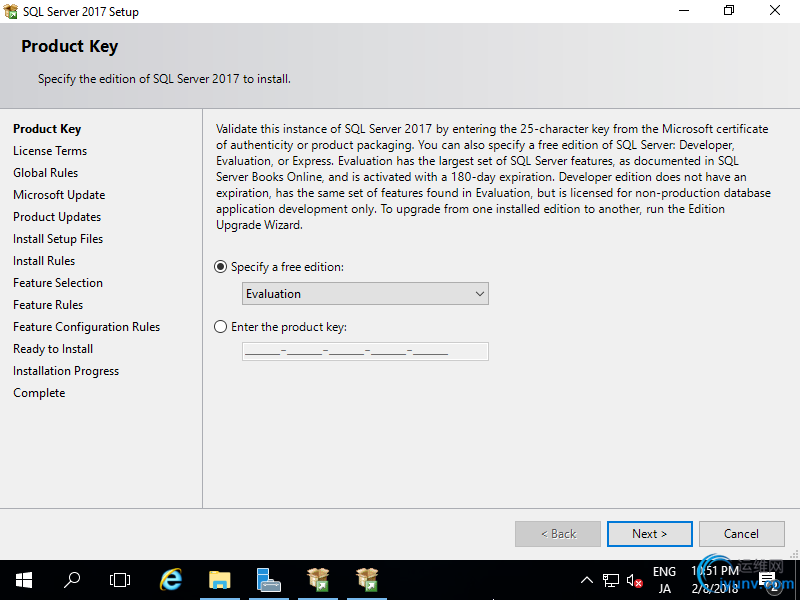This screenshot has height=600, width=800.
Task: Open taskbar search magnifier
Action: (72, 580)
